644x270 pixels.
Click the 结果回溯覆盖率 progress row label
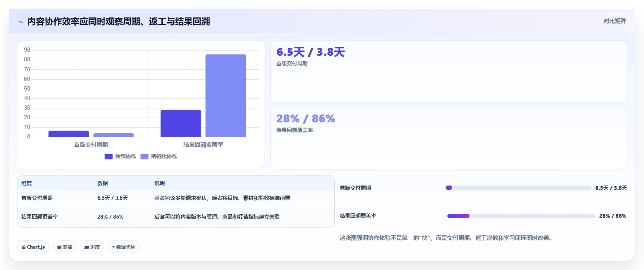point(358,216)
